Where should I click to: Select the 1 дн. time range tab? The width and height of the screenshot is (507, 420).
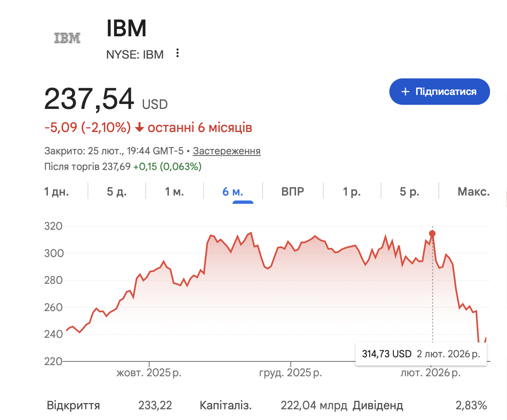point(57,192)
